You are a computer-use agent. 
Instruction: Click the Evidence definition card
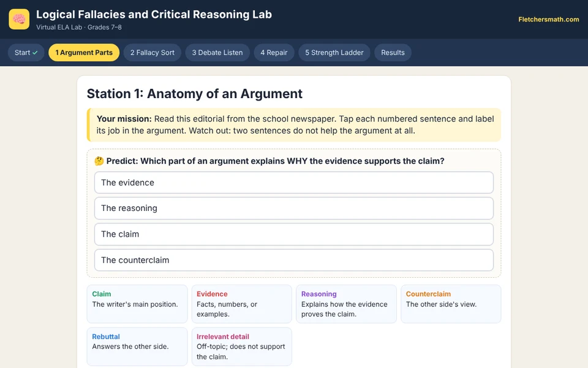(x=242, y=304)
